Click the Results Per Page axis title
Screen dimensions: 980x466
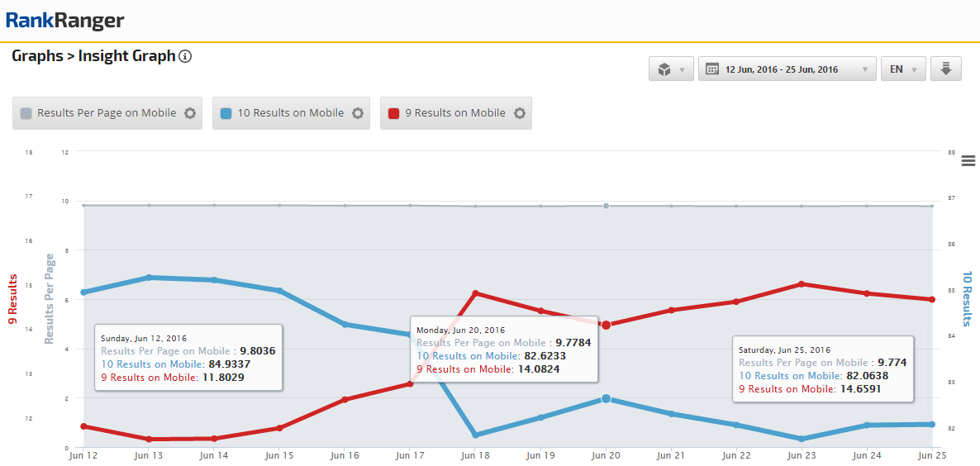[50, 299]
